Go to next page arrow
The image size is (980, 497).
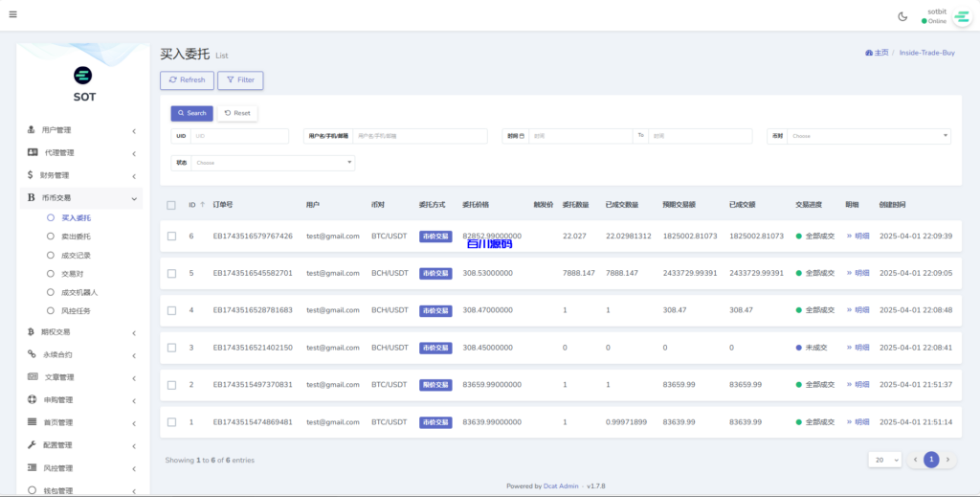(x=947, y=460)
